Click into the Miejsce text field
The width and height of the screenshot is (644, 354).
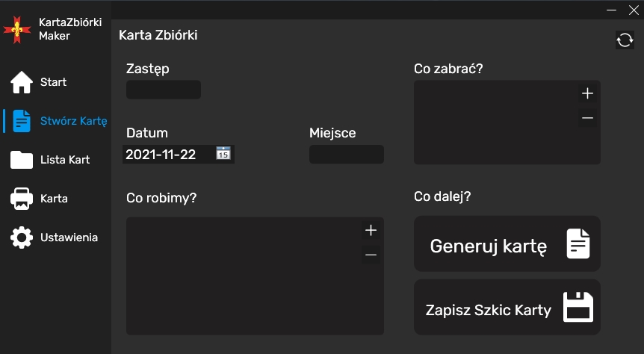[x=346, y=155]
